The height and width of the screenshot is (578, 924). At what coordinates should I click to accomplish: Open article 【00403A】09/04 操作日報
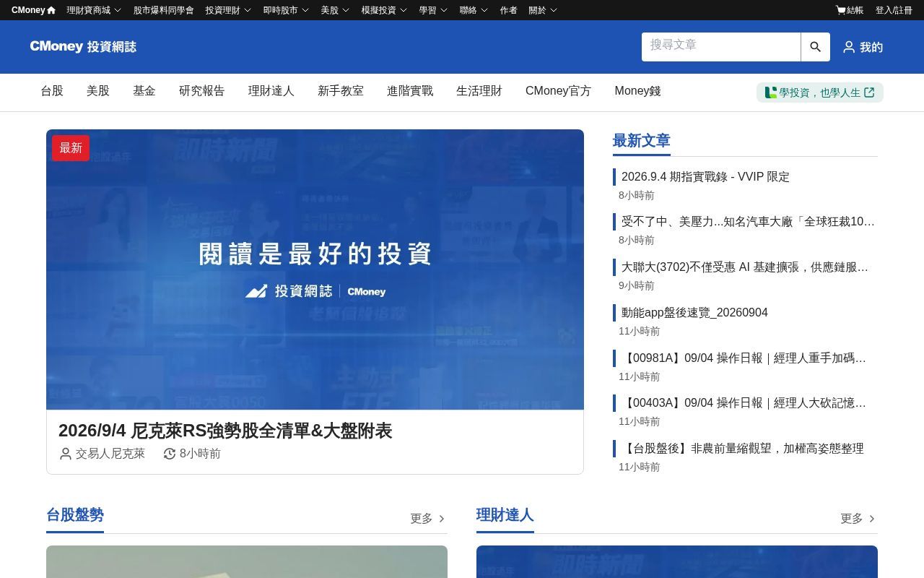click(x=744, y=403)
